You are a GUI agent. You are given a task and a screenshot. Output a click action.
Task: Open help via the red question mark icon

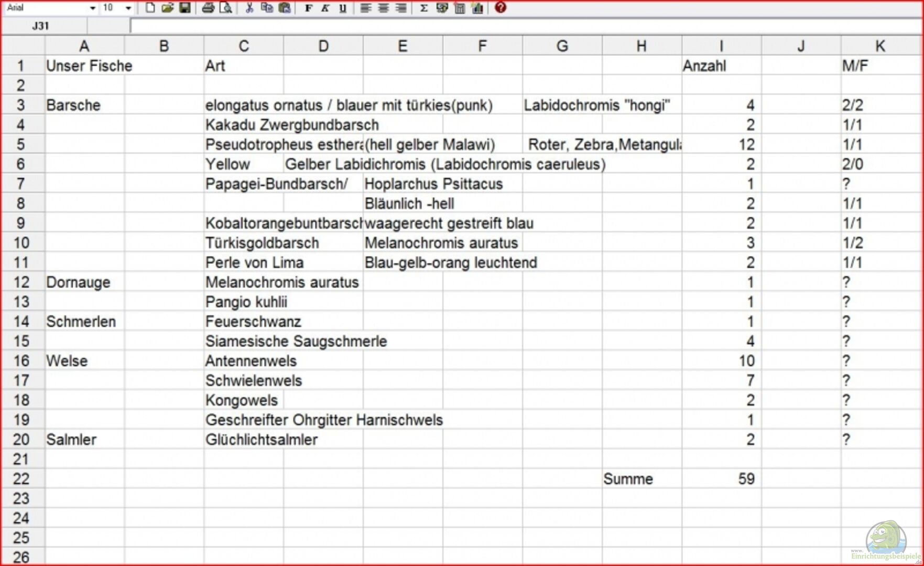[501, 8]
